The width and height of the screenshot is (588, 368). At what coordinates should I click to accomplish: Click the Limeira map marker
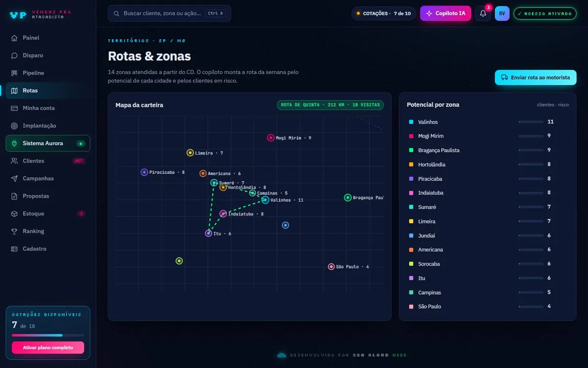[x=190, y=153]
